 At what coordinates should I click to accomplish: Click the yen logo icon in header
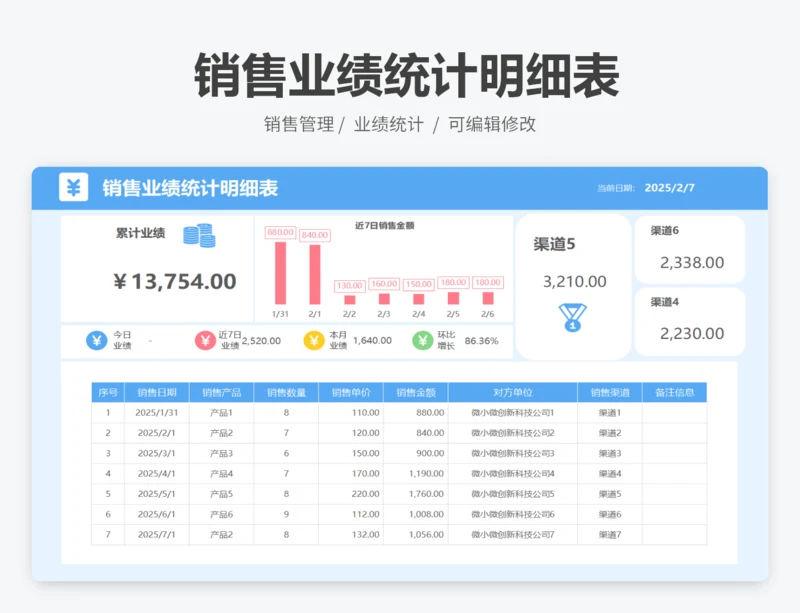tap(73, 187)
